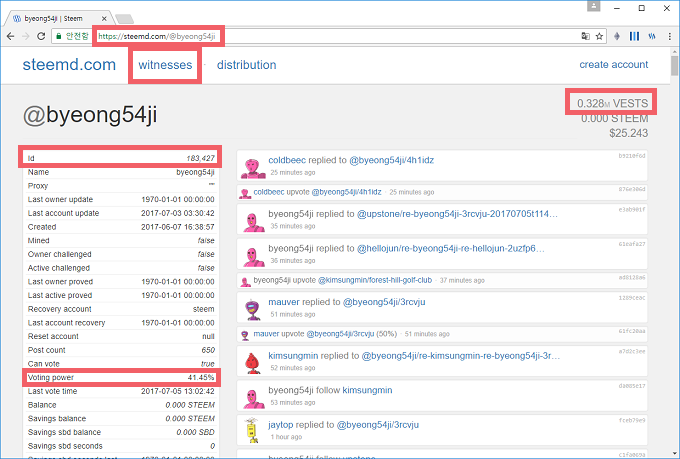View the secure site lock icon info
Viewport: 680px width, 459px height.
click(59, 36)
